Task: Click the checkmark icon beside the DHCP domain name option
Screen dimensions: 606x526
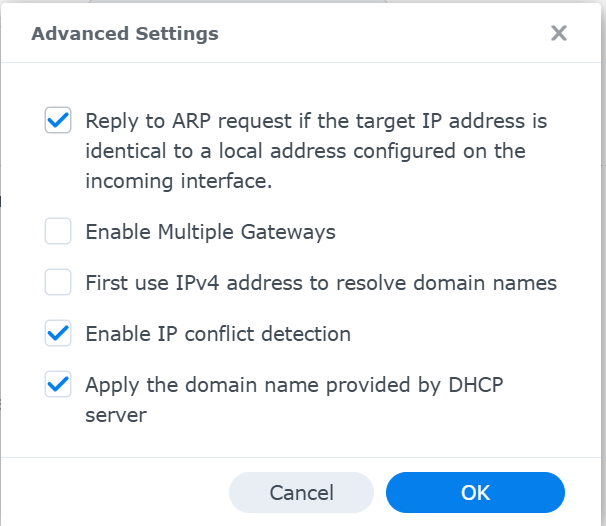Action: click(58, 385)
